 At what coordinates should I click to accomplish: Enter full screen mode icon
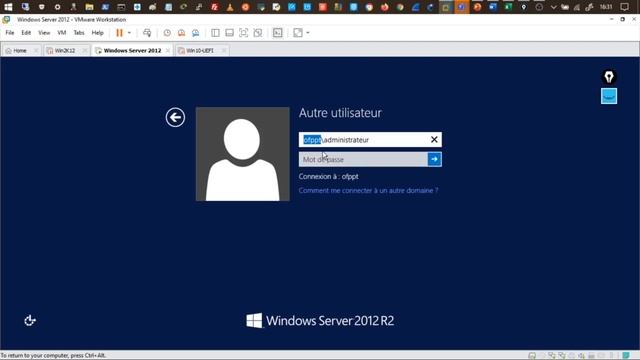[243, 33]
